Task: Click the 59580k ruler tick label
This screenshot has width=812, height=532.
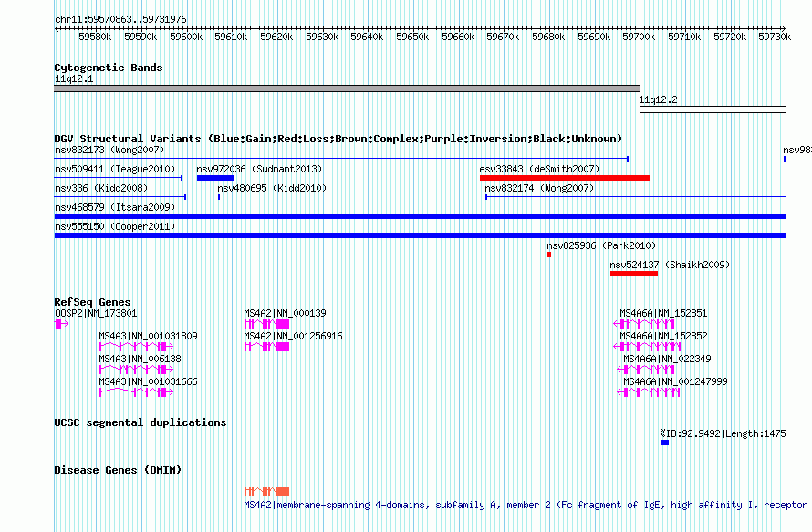Action: 95,37
